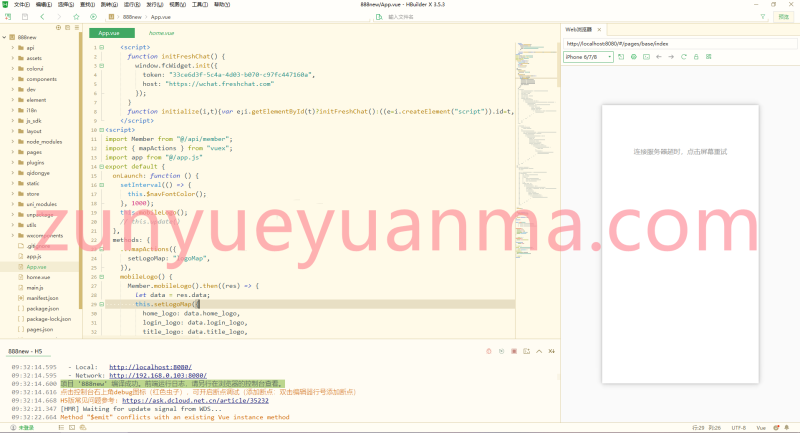Open the http://localhost:8080/ console link
The height and width of the screenshot is (433, 800).
(x=149, y=366)
